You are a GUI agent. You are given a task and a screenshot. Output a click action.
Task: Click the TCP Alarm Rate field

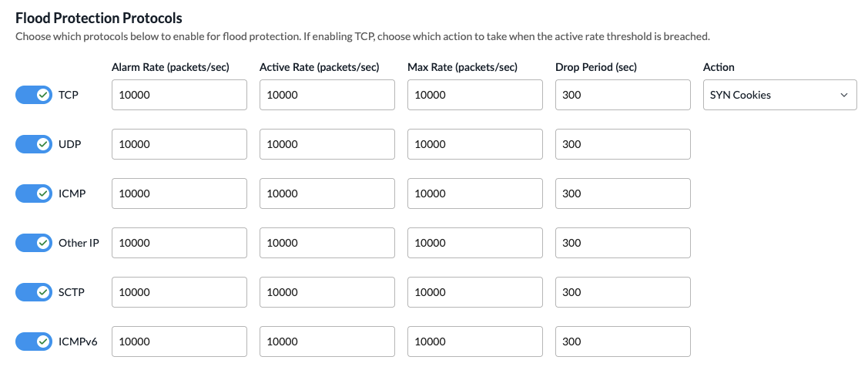click(179, 95)
